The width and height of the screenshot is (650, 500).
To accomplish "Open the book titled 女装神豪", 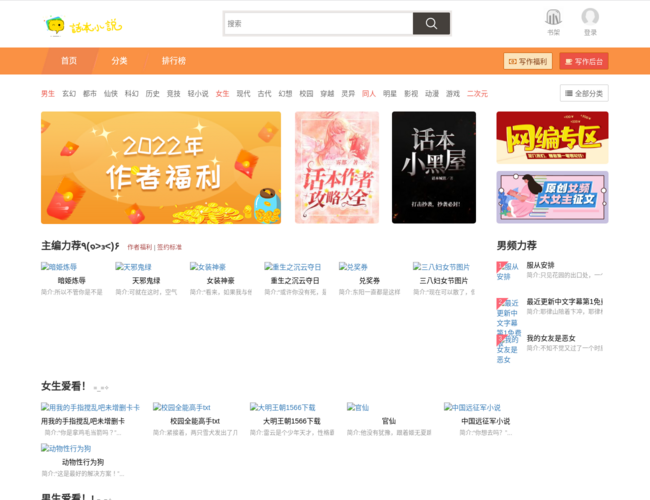I will click(221, 281).
